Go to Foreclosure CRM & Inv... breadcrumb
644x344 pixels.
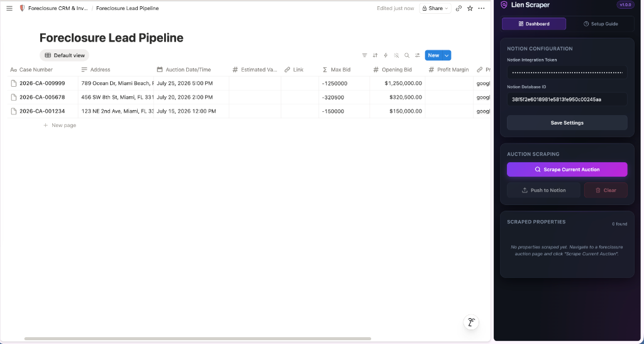(x=58, y=8)
